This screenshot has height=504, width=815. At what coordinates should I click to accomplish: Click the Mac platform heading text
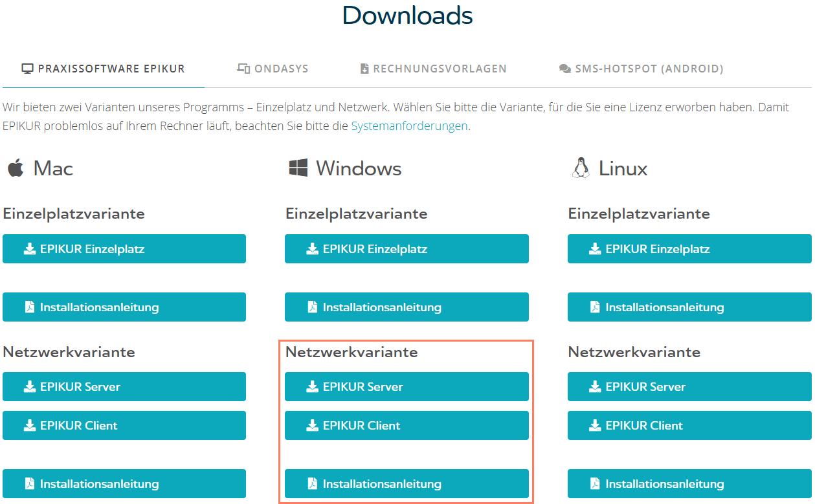click(53, 169)
